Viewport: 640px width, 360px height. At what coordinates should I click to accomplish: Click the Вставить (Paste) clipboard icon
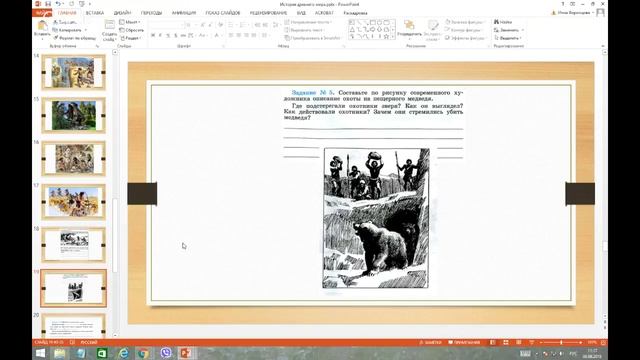pyautogui.click(x=42, y=26)
